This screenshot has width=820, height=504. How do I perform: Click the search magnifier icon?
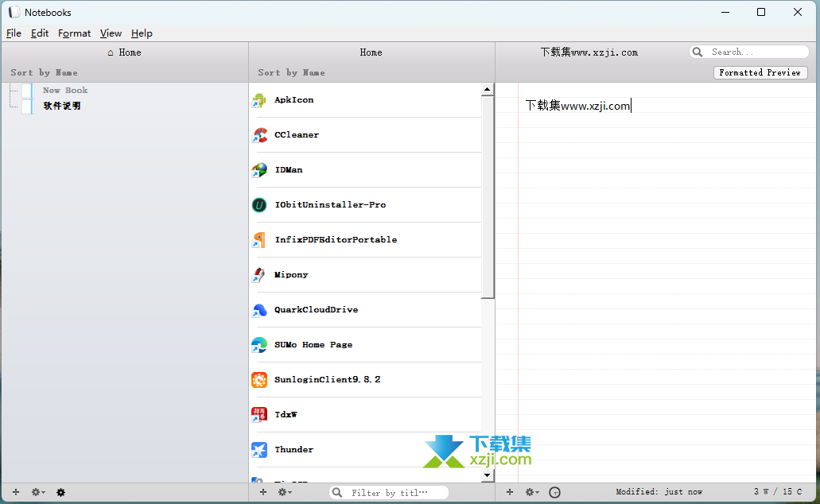coord(697,52)
